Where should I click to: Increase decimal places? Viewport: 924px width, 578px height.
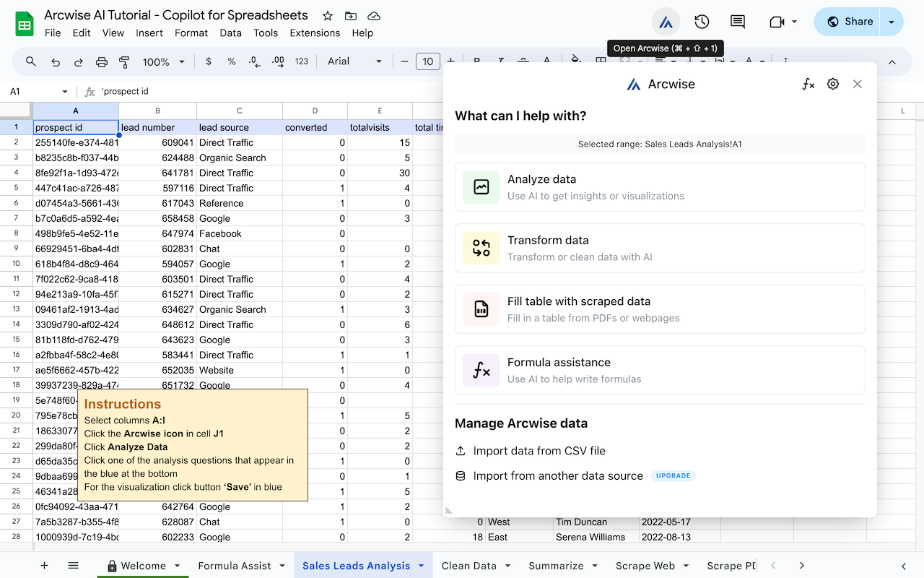click(x=278, y=61)
